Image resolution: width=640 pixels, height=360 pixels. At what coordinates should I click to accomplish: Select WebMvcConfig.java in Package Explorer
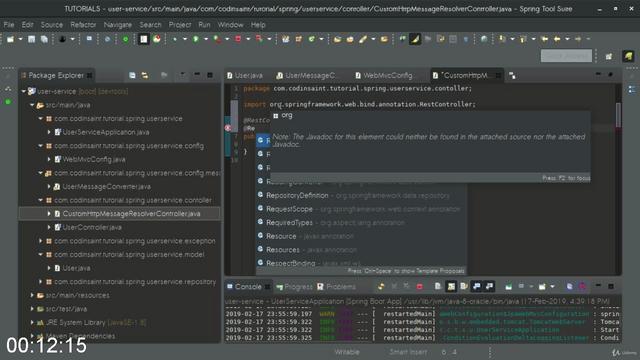(x=94, y=160)
